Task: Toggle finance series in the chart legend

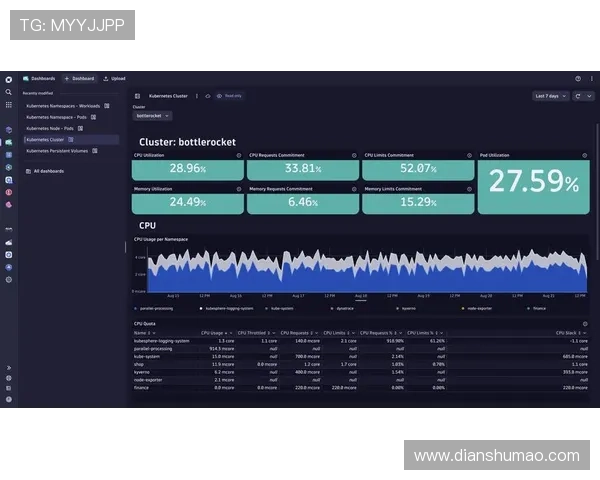Action: click(536, 309)
